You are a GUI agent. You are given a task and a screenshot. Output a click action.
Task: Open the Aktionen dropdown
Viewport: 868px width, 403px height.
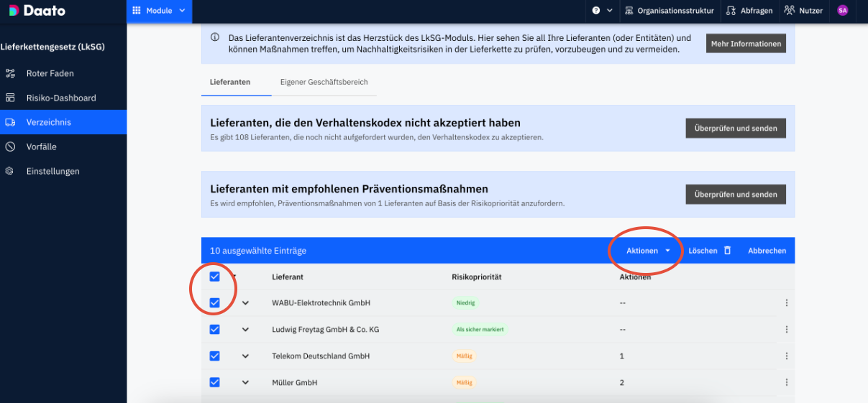648,251
